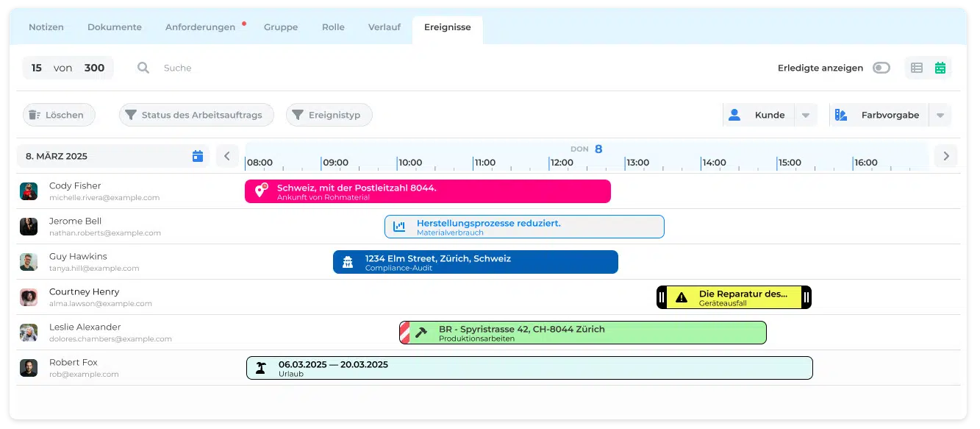Click the search magnifier icon
Image resolution: width=980 pixels, height=429 pixels.
pos(143,68)
